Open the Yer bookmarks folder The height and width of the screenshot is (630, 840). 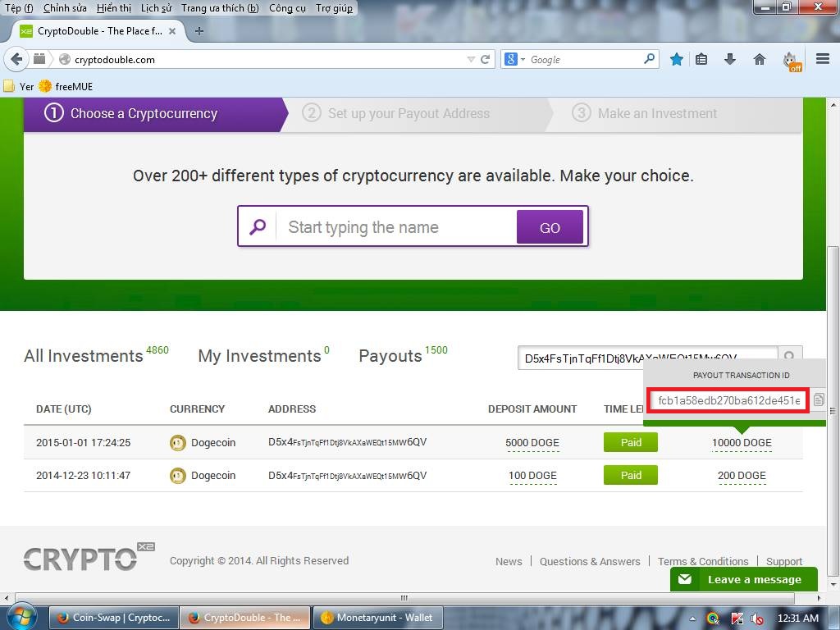(19, 86)
